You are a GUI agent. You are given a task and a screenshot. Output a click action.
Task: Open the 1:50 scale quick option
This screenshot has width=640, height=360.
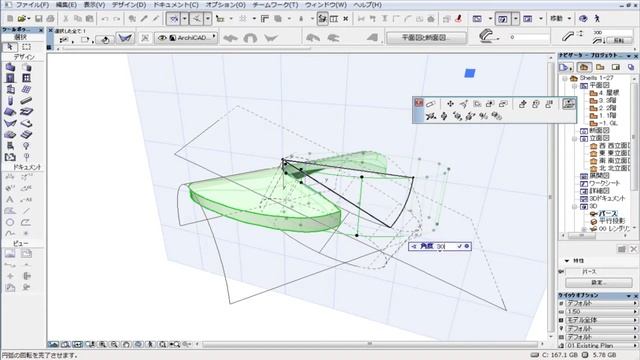tap(602, 311)
